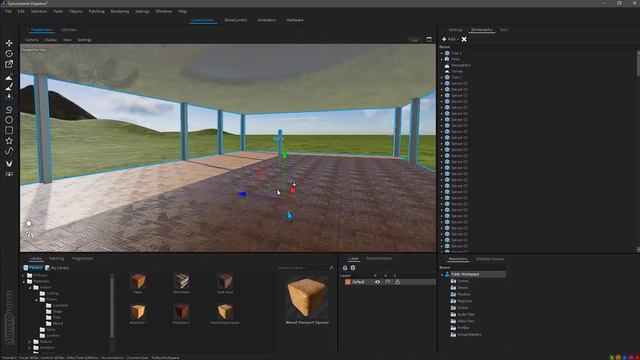Select the first wood cube thumbnail in library

pyautogui.click(x=138, y=283)
